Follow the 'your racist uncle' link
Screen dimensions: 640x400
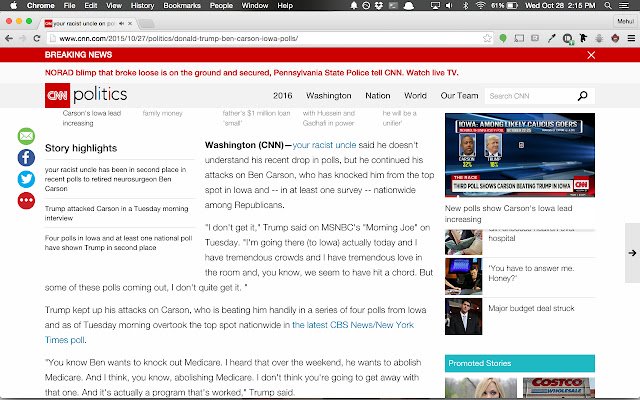point(324,145)
